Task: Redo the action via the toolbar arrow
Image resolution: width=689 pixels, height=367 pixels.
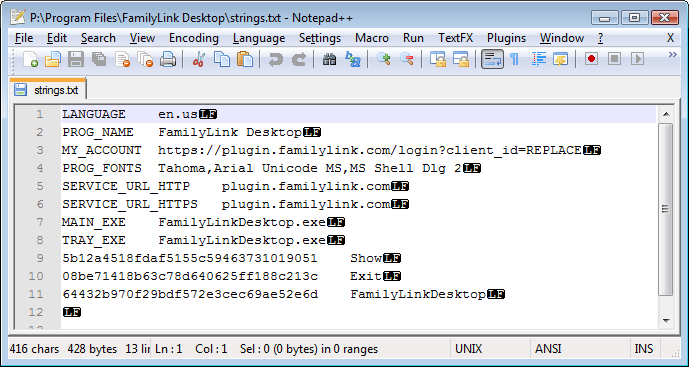Action: pyautogui.click(x=299, y=59)
